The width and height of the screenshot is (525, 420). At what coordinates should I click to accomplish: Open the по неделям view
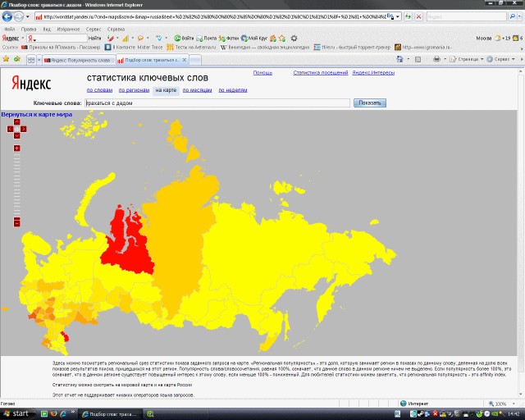pos(233,90)
